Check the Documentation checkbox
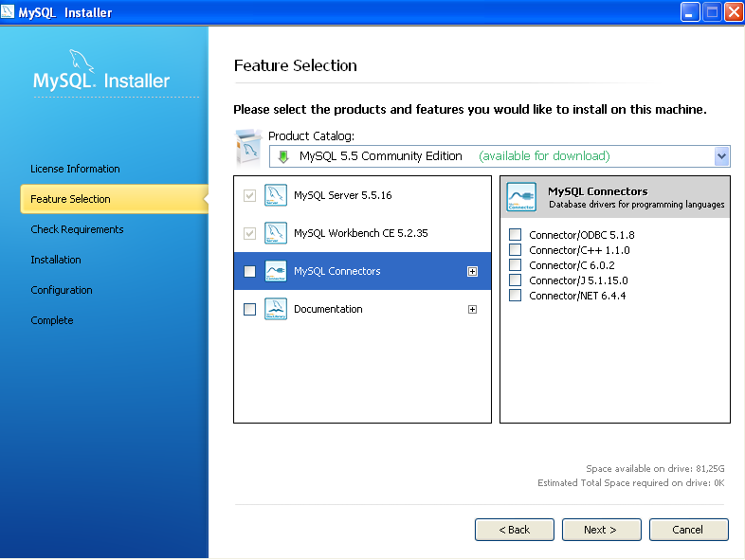Screen dimensions: 745x560 [249, 309]
